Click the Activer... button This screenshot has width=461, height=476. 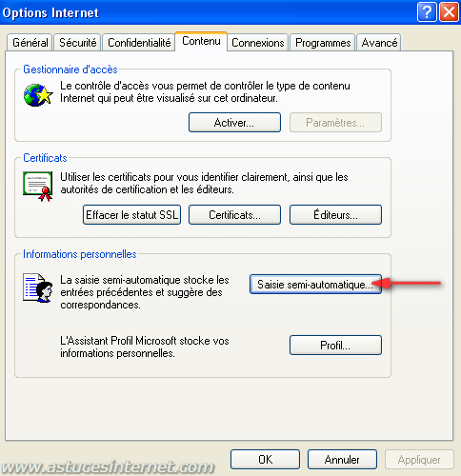pos(234,122)
